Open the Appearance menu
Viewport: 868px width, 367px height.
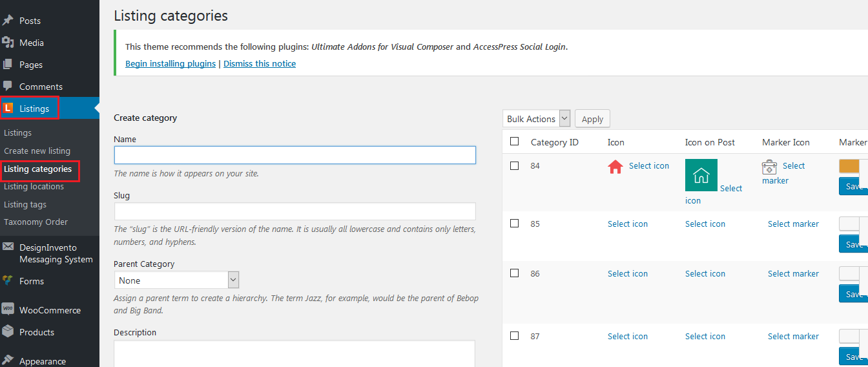tap(43, 361)
